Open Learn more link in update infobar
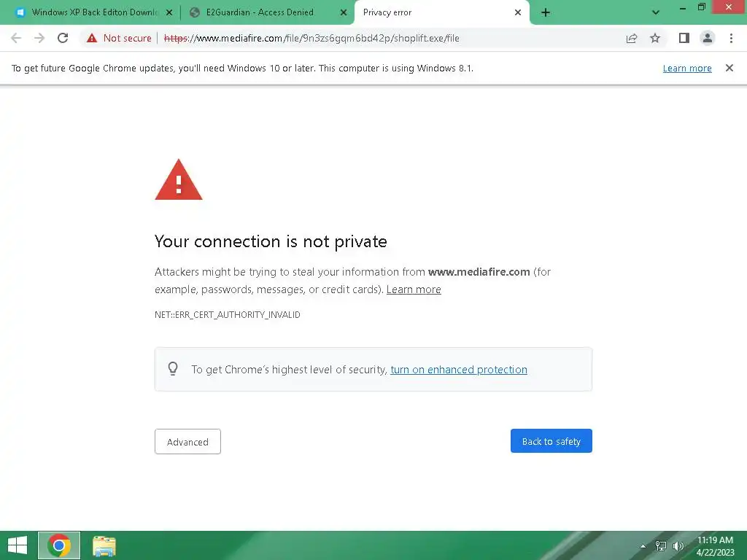Viewport: 747px width, 560px height. (687, 69)
